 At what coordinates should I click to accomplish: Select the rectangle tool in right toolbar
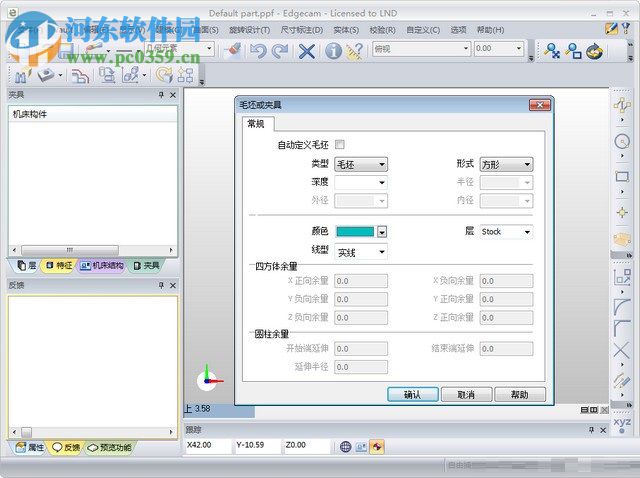tap(622, 177)
